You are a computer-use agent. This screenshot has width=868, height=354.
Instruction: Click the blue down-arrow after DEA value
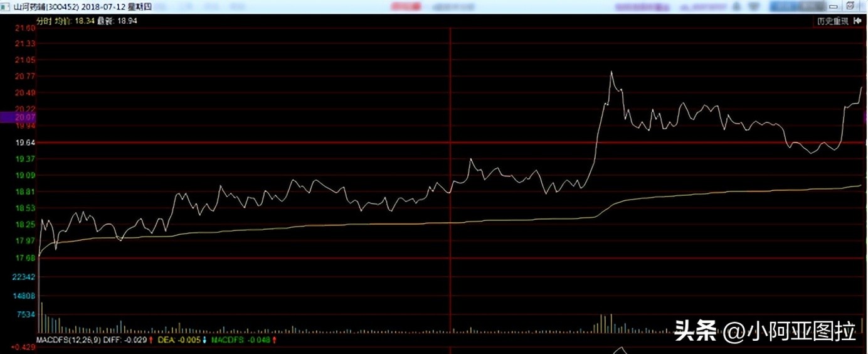[204, 340]
